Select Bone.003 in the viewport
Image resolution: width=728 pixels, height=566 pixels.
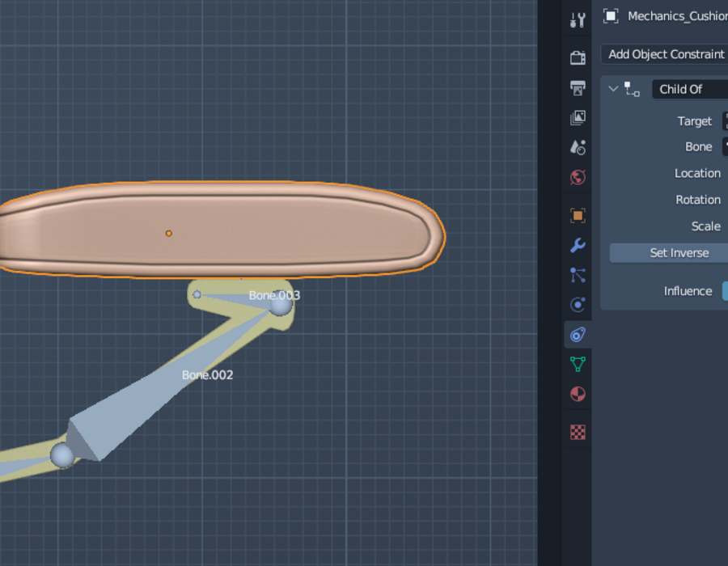[x=239, y=299]
